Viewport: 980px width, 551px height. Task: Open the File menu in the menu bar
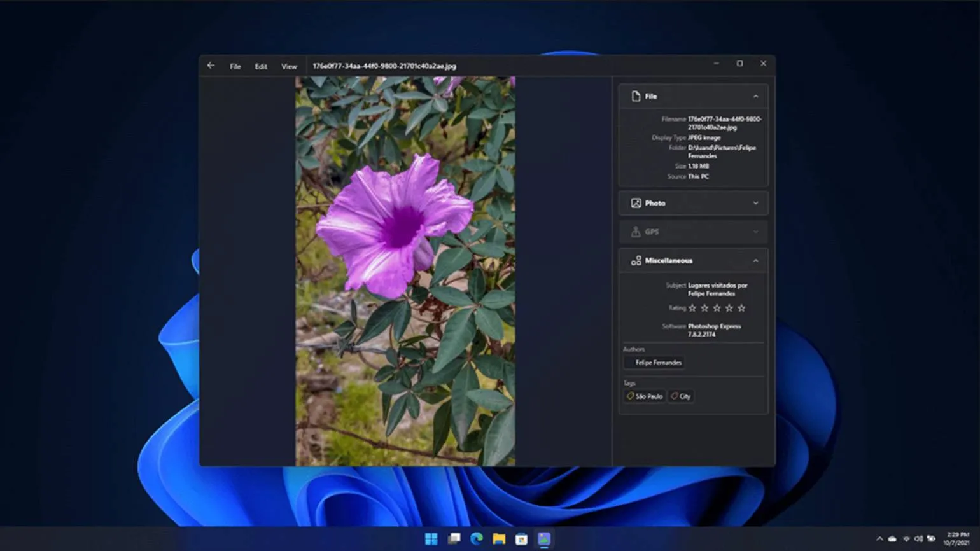[x=235, y=66]
